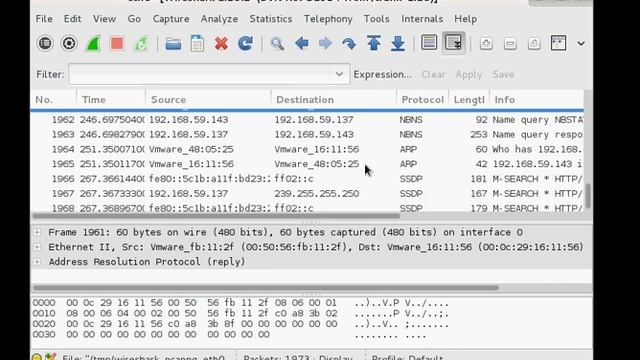Image resolution: width=640 pixels, height=360 pixels.
Task: Sort by the Destination column header
Action: tap(333, 100)
